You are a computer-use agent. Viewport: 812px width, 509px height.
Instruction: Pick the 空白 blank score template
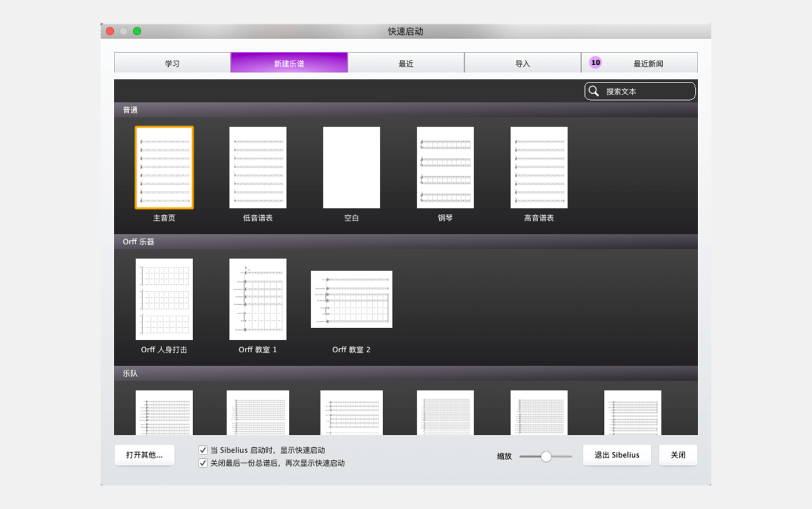[351, 168]
